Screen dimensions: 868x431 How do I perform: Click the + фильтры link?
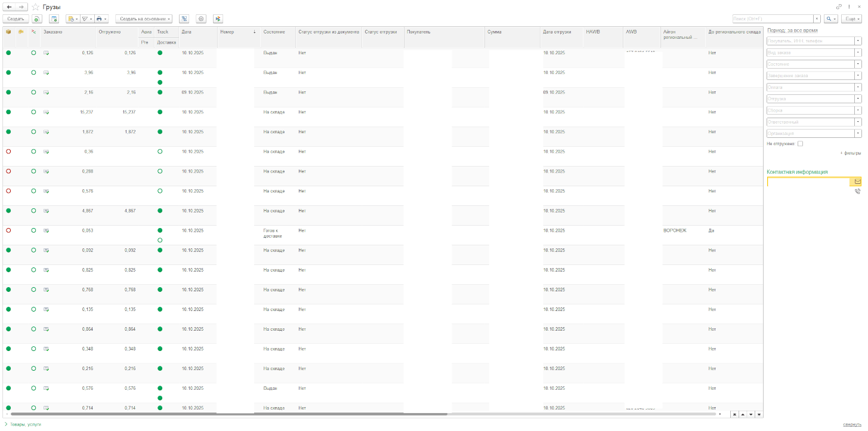pos(850,153)
